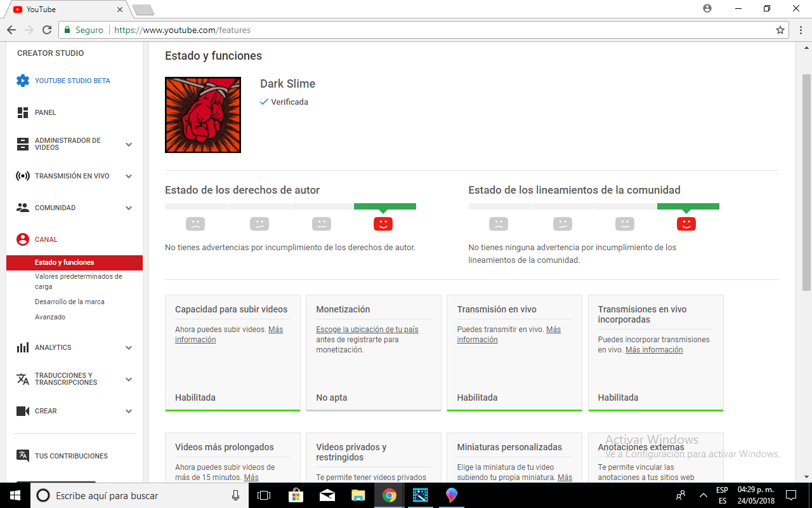Open the Panel menu item
Image resolution: width=812 pixels, height=508 pixels.
click(46, 112)
